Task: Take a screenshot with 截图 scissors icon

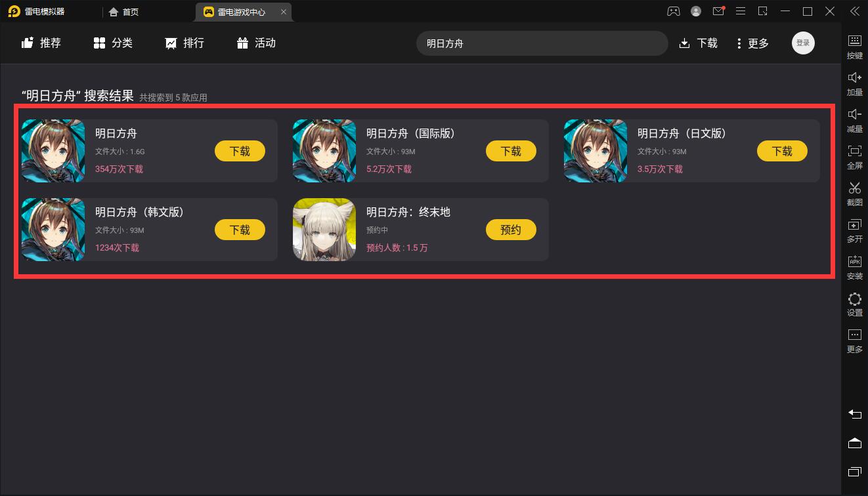Action: coord(854,194)
